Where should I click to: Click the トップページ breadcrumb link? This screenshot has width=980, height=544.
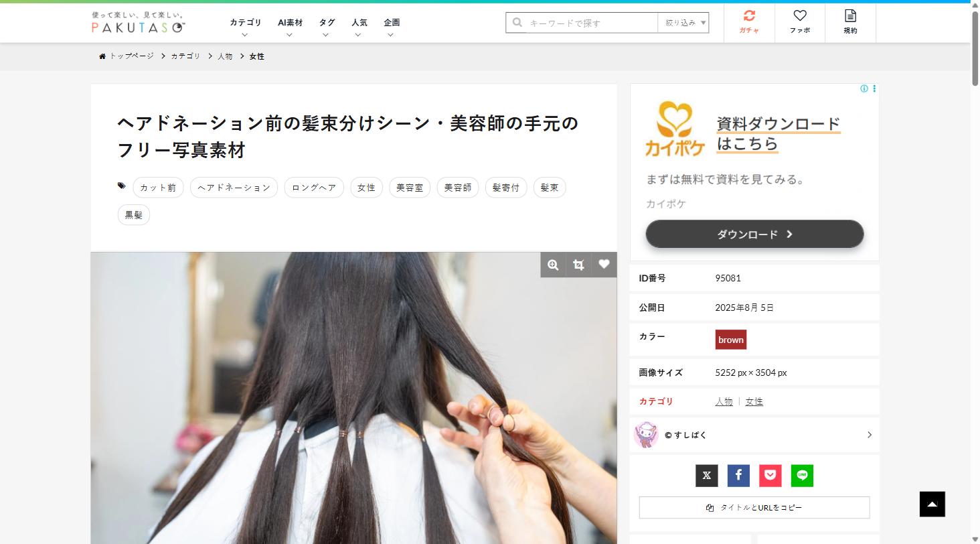[132, 56]
